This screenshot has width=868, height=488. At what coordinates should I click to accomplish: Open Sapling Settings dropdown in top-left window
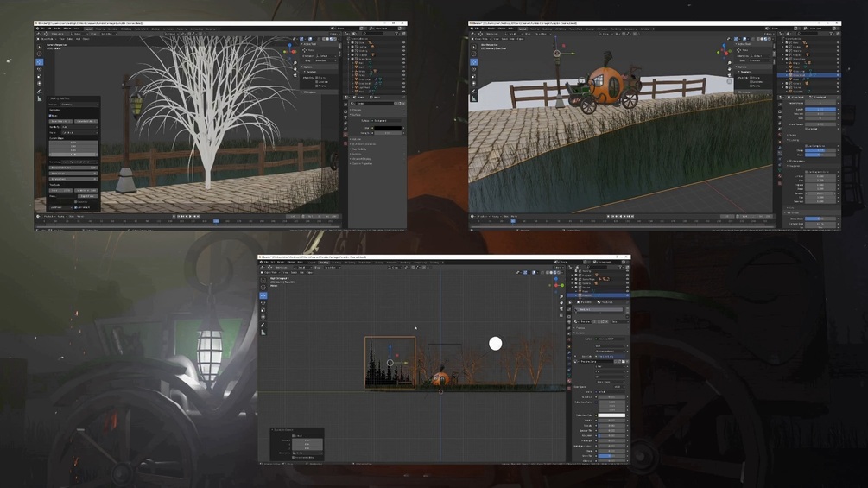tap(79, 105)
